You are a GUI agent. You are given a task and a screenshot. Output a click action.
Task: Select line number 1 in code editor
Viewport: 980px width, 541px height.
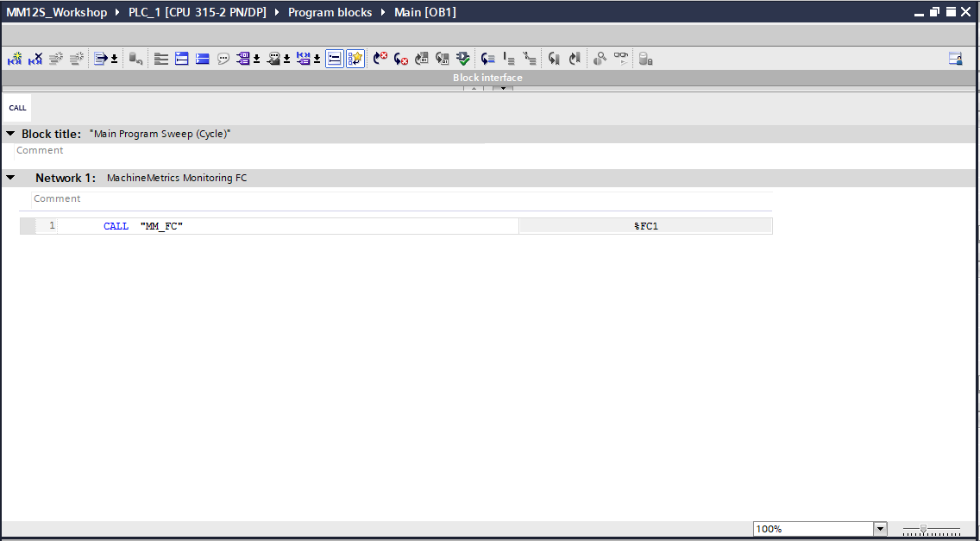[x=52, y=225]
